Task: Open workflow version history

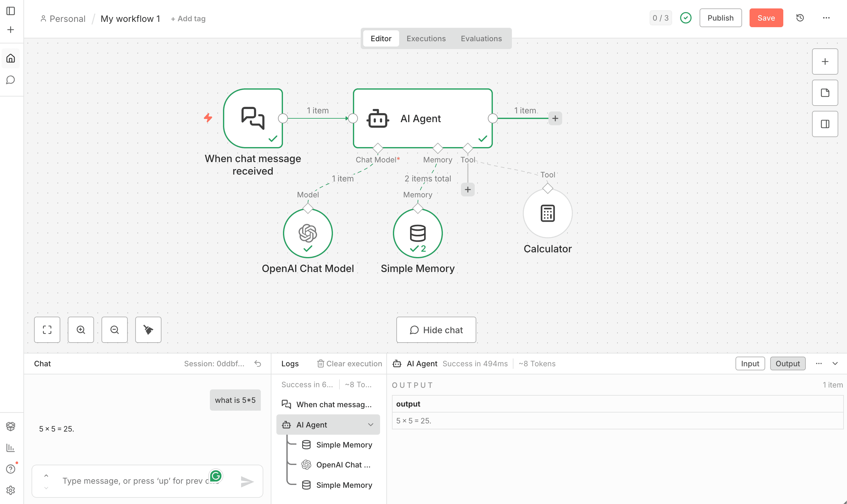Action: click(800, 18)
